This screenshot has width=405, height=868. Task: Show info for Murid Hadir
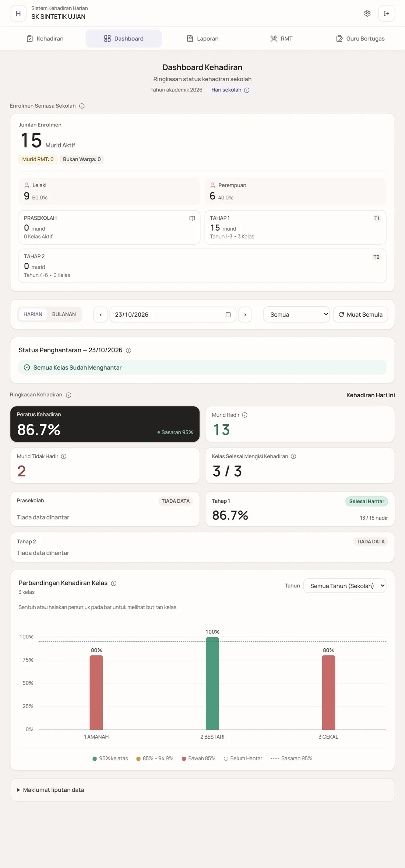coord(244,415)
